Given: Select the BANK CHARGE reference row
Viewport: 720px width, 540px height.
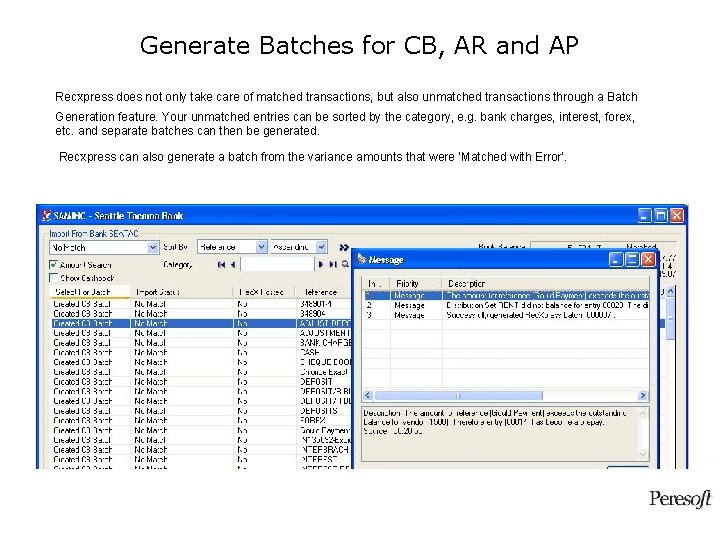Looking at the screenshot, I should click(200, 343).
